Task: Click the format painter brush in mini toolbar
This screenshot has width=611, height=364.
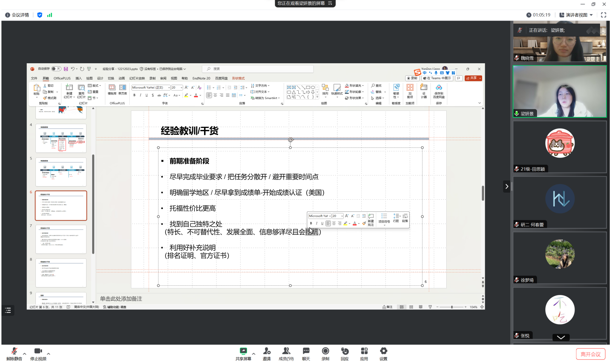Action: pyautogui.click(x=364, y=223)
